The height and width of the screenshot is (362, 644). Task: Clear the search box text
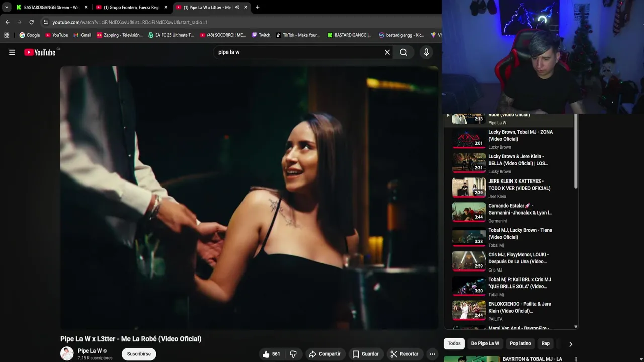pyautogui.click(x=387, y=52)
